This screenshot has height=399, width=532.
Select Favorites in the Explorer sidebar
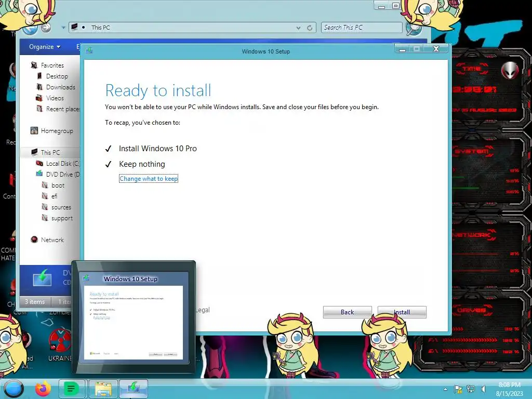tap(52, 65)
